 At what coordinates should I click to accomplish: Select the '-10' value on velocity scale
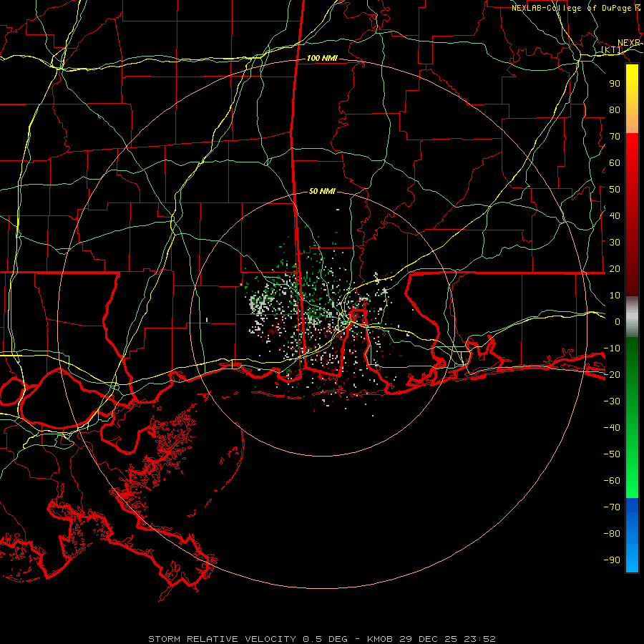(x=612, y=348)
